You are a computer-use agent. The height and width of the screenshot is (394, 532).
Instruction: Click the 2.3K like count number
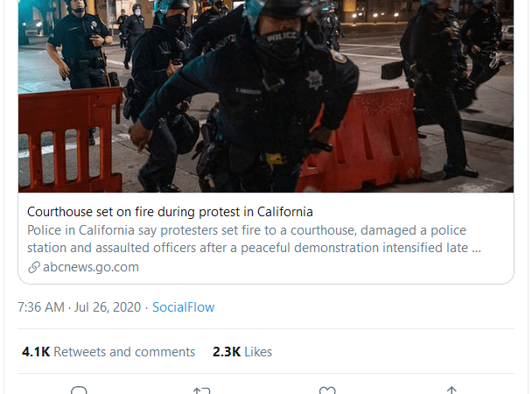click(227, 352)
